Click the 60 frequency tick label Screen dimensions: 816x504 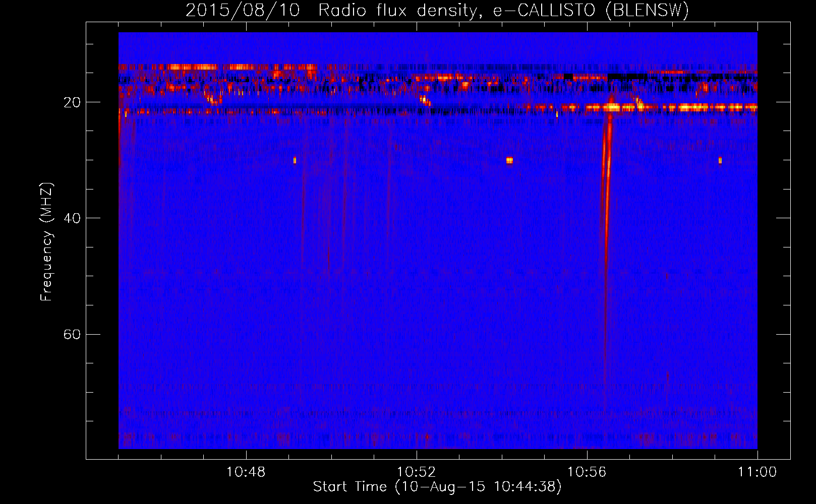(72, 334)
